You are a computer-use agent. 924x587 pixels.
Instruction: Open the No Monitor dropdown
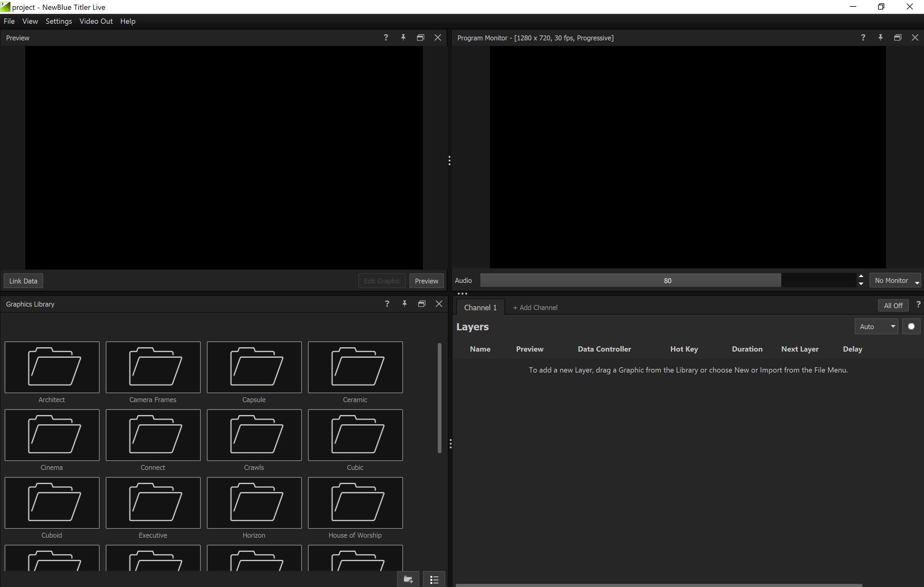pos(895,280)
